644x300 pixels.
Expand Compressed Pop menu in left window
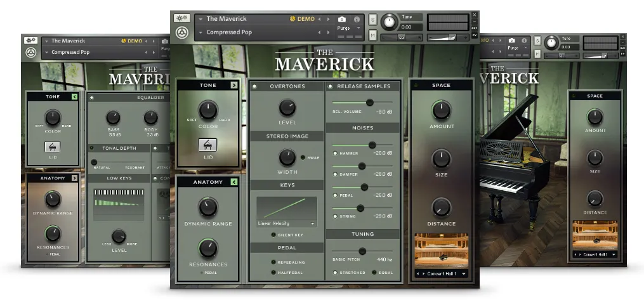[x=46, y=53]
